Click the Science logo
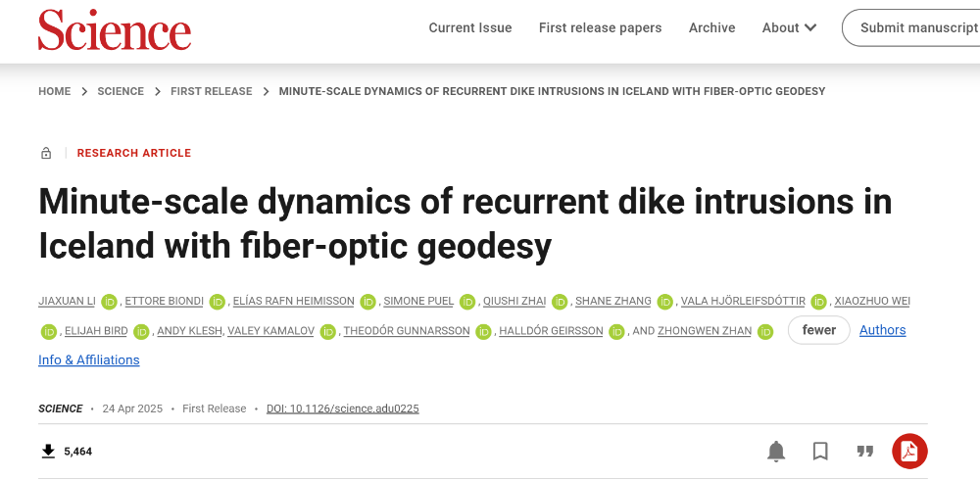Viewport: 980px width, 480px height. click(x=115, y=30)
